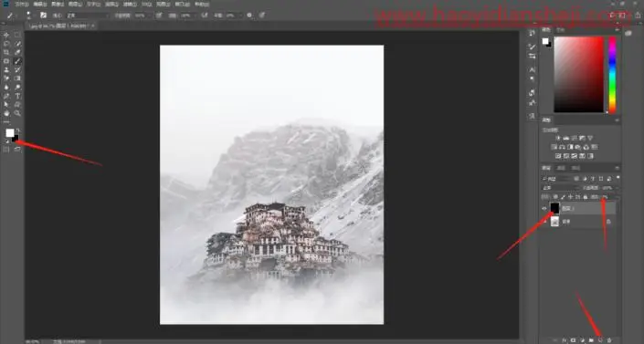Viewport: 644px width, 344px height.
Task: Select the Dodge tool
Action: point(17,87)
